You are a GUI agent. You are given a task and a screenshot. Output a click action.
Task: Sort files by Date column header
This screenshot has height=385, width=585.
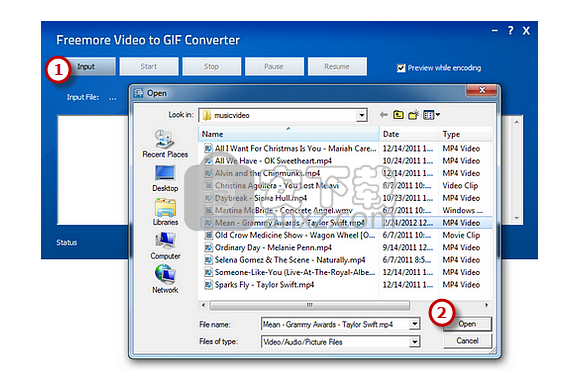(409, 134)
